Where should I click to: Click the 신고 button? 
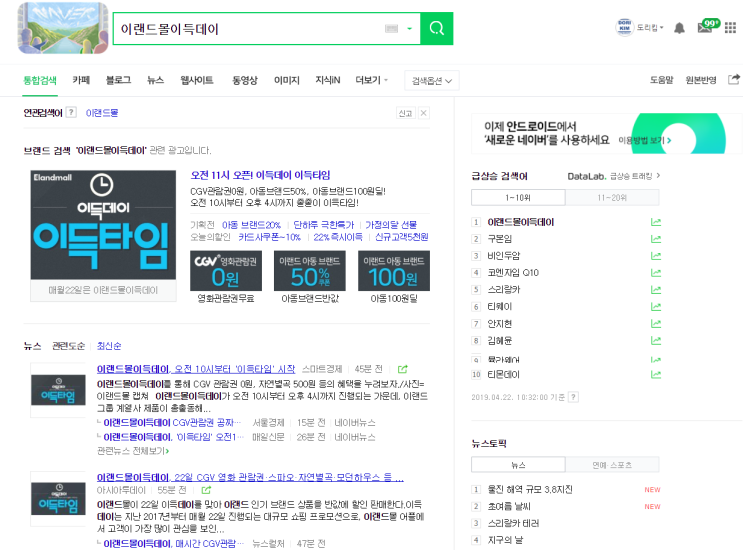405,113
